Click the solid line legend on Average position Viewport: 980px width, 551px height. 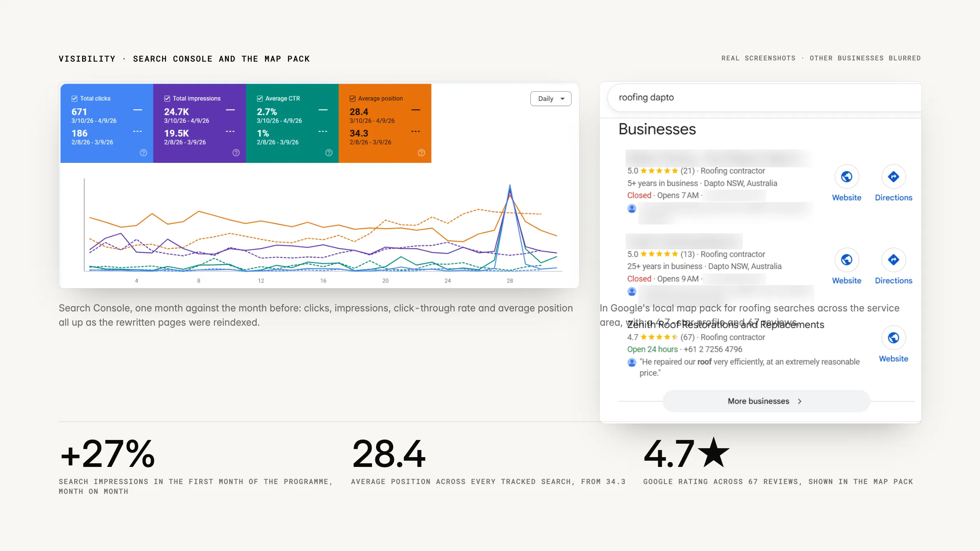coord(416,110)
